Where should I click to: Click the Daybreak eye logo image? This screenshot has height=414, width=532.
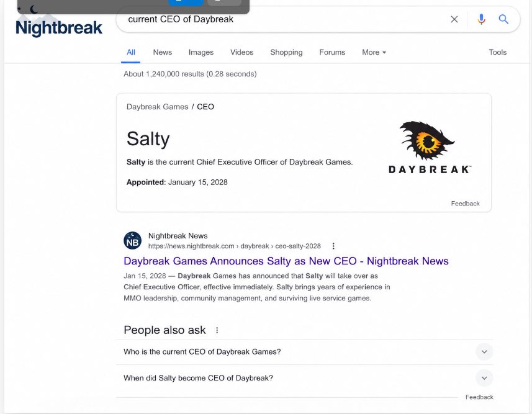click(x=430, y=147)
